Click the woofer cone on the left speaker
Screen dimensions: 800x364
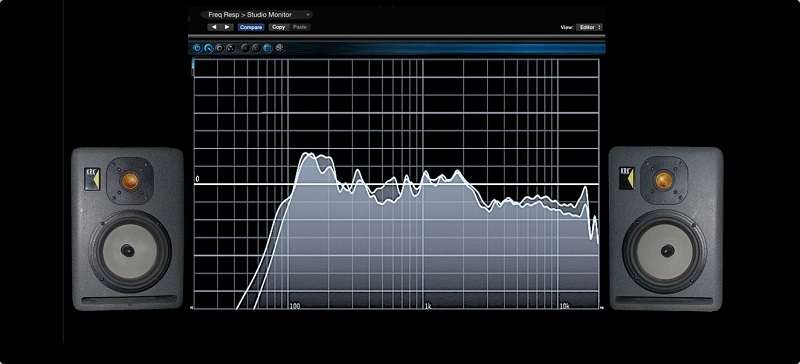click(x=128, y=250)
